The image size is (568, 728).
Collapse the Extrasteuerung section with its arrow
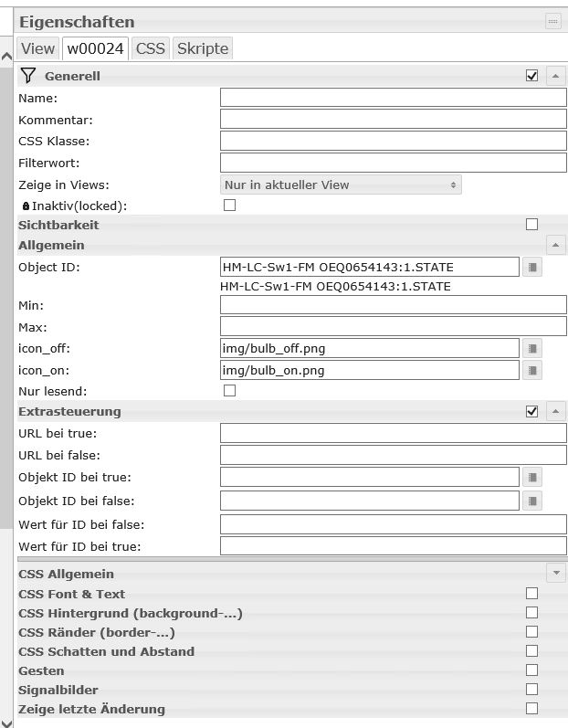(555, 411)
